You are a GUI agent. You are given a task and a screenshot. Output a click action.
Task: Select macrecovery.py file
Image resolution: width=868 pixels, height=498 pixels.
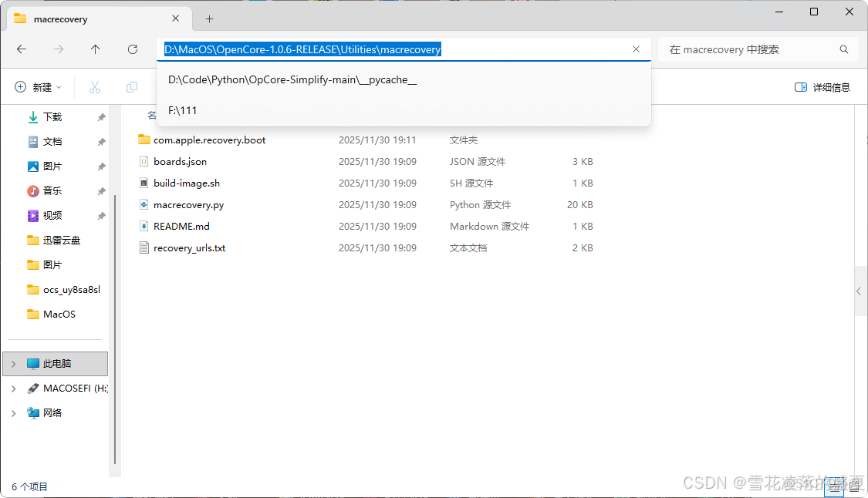click(189, 205)
